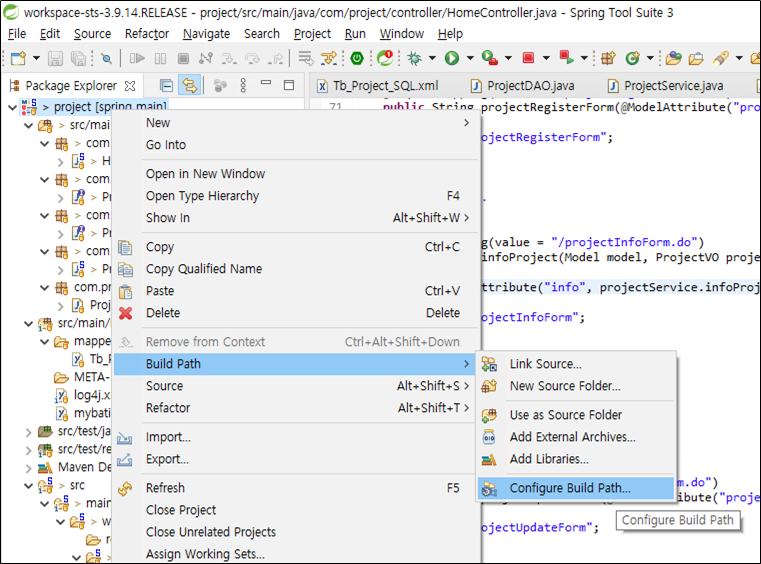Open the Refactor menu in menu bar
The height and width of the screenshot is (564, 761).
coord(147,33)
